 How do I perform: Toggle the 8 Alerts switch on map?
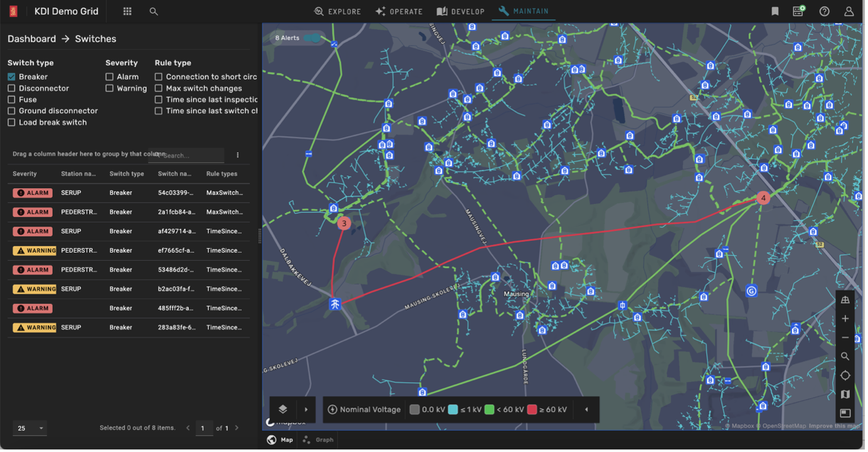pos(313,38)
